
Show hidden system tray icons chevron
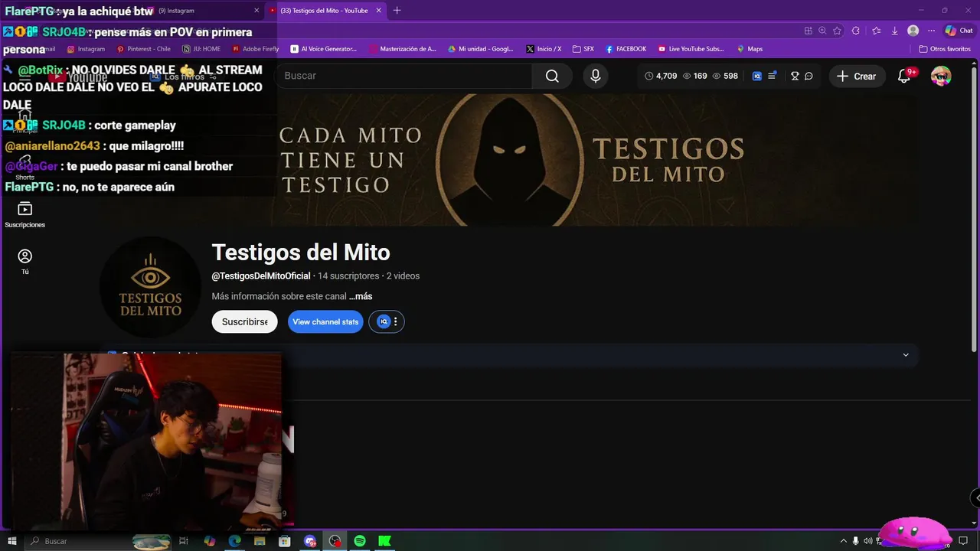tap(844, 541)
